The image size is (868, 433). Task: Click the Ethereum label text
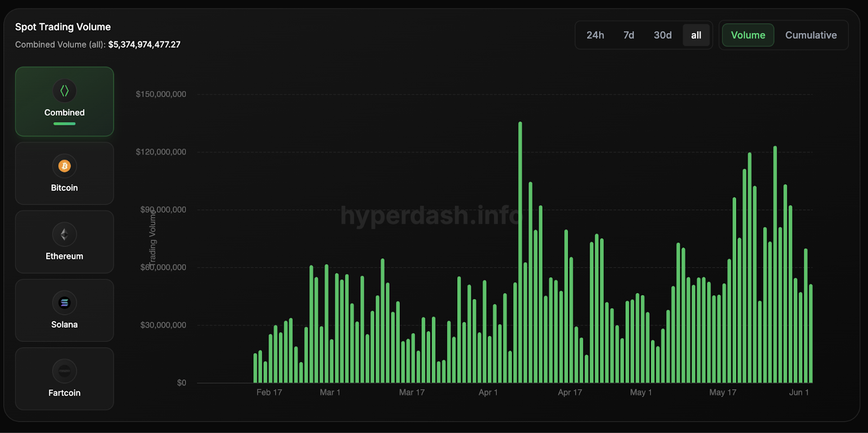pyautogui.click(x=65, y=256)
